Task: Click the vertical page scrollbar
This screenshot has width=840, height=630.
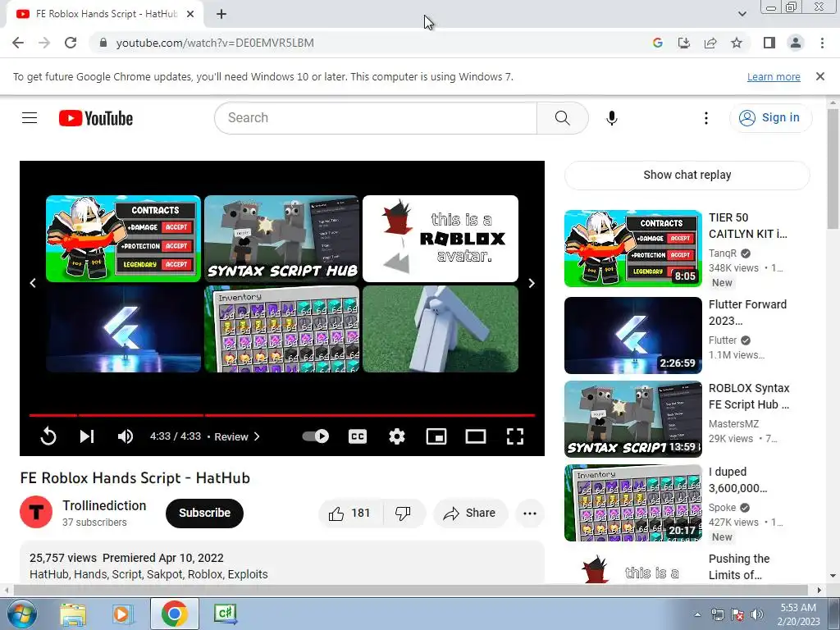Action: (833, 171)
